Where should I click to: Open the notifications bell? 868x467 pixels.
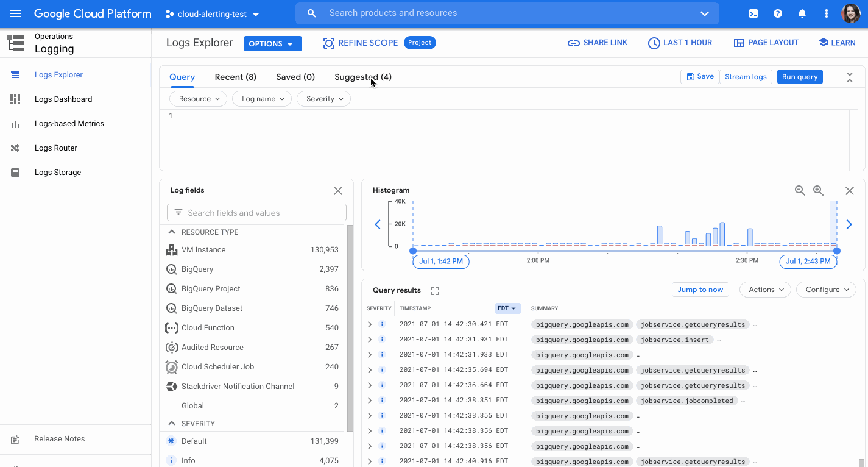pyautogui.click(x=802, y=13)
